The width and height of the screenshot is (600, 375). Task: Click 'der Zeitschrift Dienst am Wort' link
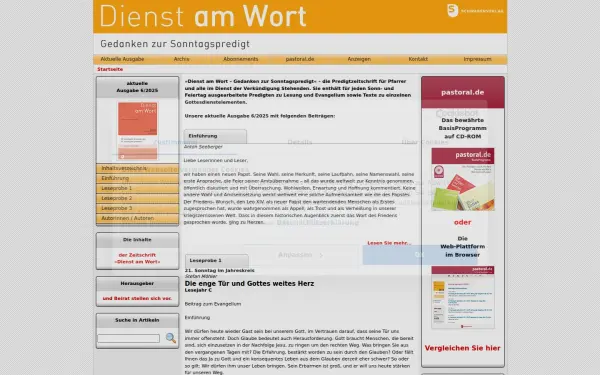[x=137, y=258]
